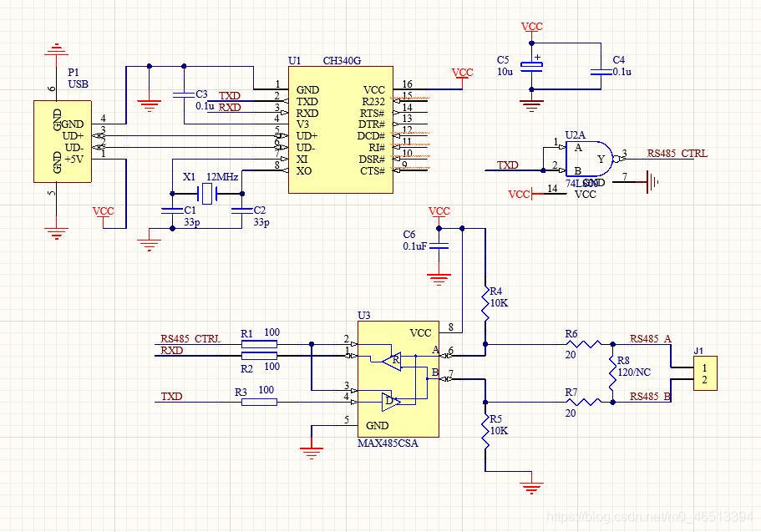Click the 12MHz crystal X1 symbol
The image size is (761, 532).
(205, 195)
